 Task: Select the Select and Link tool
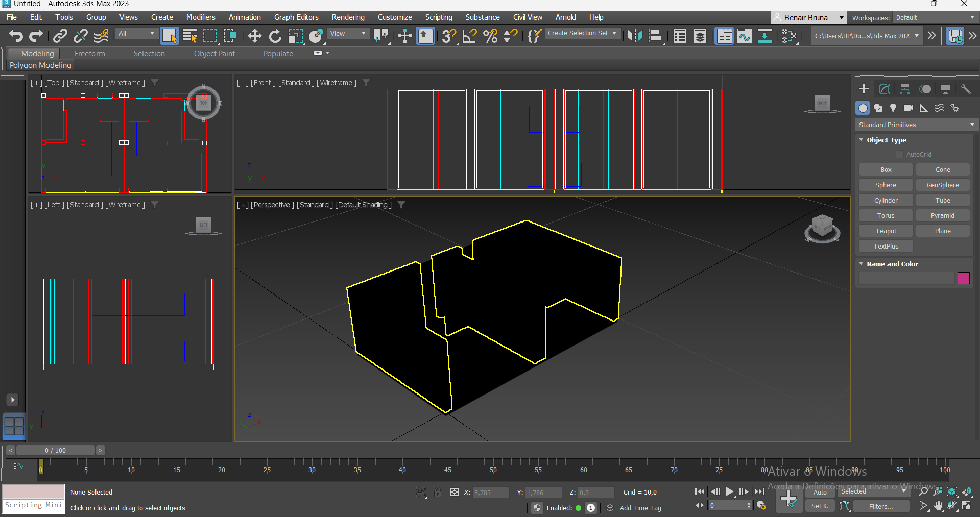coord(60,36)
